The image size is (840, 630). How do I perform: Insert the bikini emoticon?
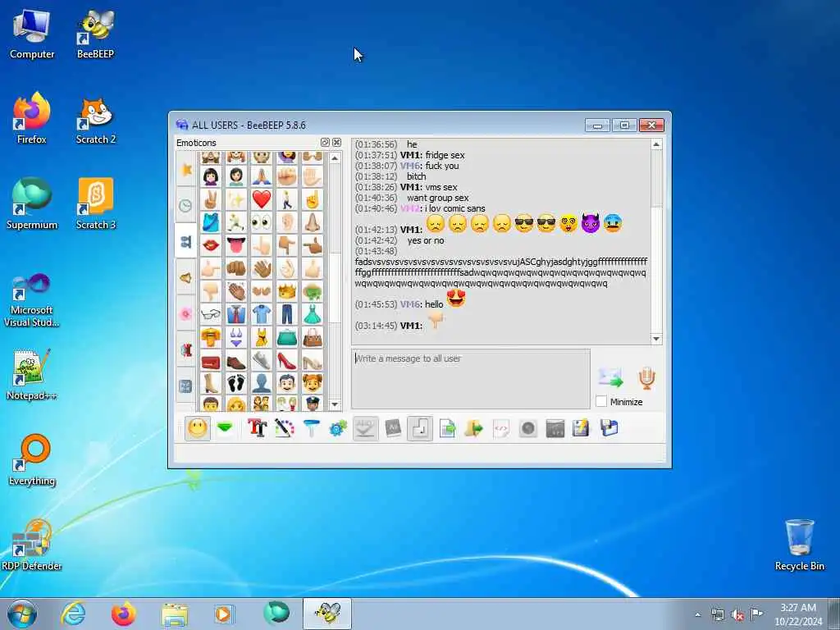click(235, 337)
